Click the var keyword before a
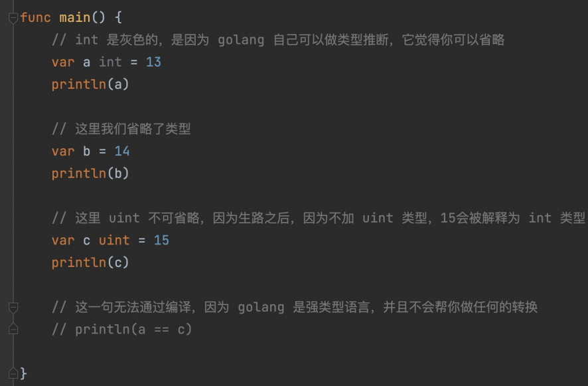This screenshot has width=588, height=386. [x=63, y=62]
